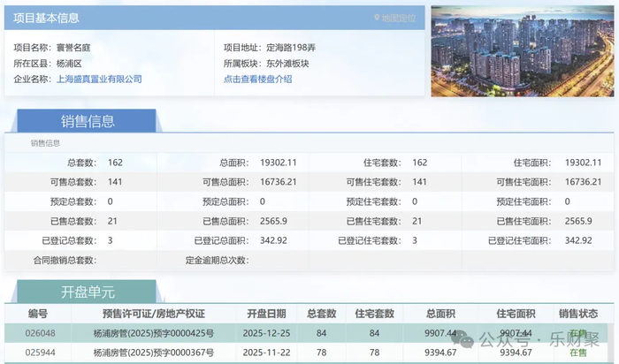Click the 可售总面积 value 16736.21

(x=278, y=182)
